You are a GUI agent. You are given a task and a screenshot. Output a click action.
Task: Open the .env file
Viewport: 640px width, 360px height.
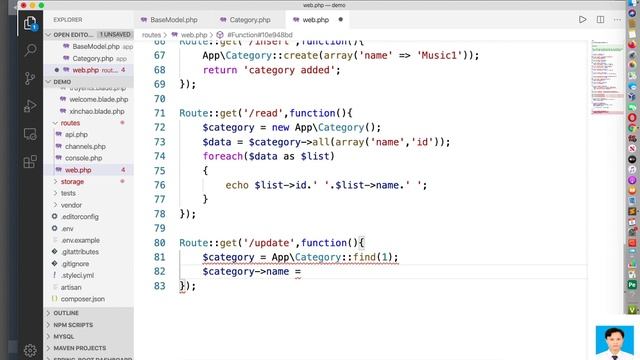89,229
